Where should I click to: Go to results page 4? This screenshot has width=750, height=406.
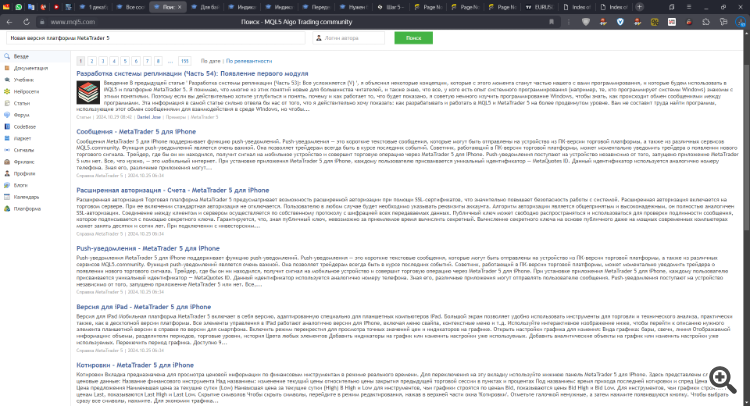click(x=114, y=61)
